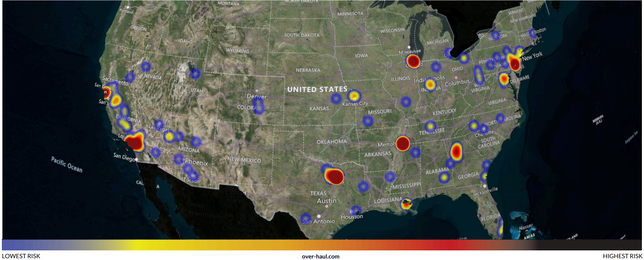The image size is (644, 260).
Task: Click the TENNESSEE state label
Action: click(432, 131)
